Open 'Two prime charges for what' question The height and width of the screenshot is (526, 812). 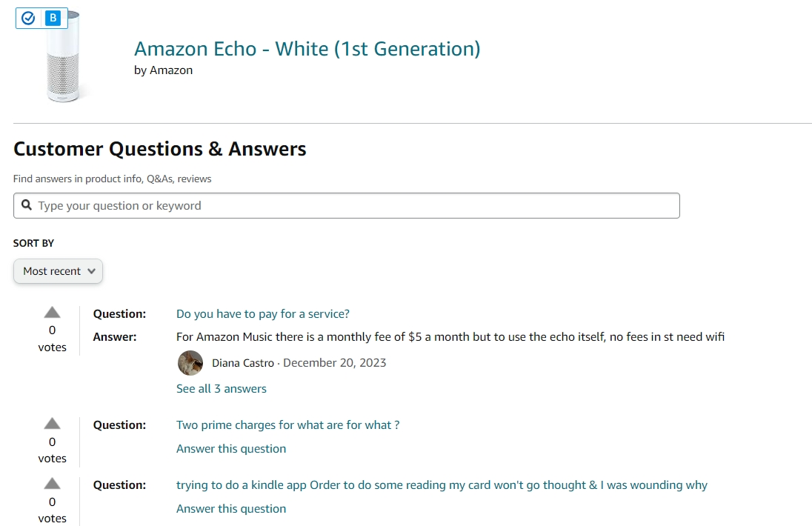[x=287, y=425]
